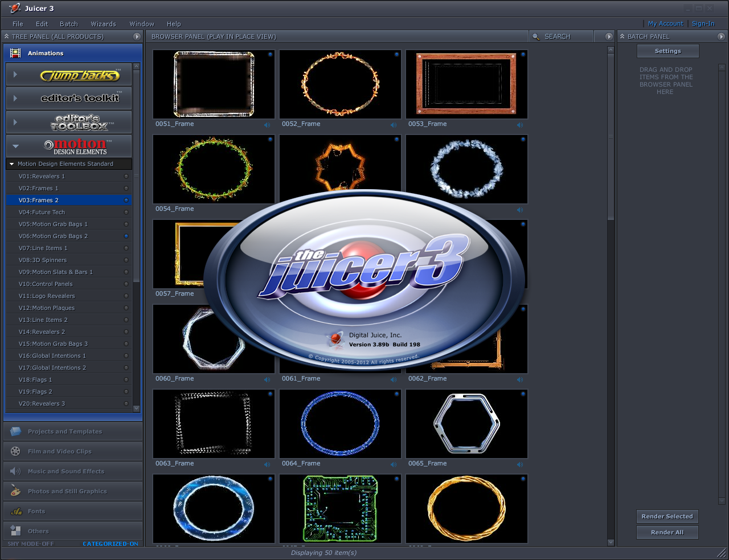Click the Sign-In link
The width and height of the screenshot is (729, 560).
pyautogui.click(x=703, y=24)
